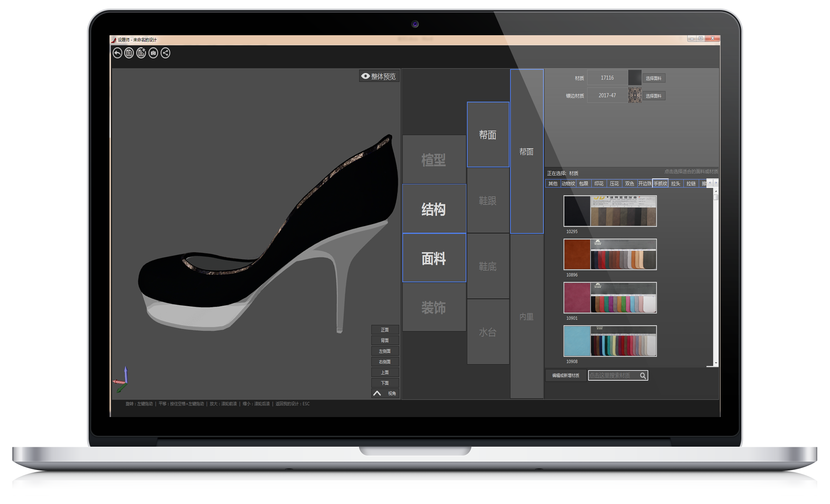Switch to 下面 bottom view

(385, 383)
